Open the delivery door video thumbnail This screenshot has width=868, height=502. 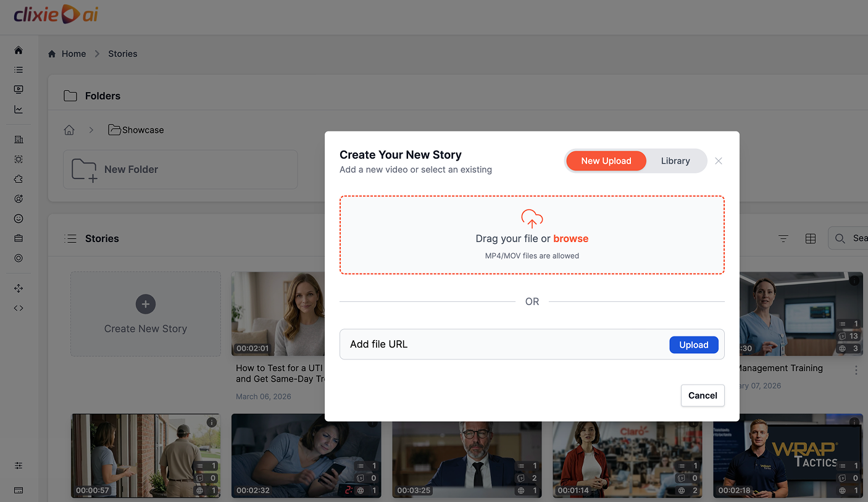146,456
